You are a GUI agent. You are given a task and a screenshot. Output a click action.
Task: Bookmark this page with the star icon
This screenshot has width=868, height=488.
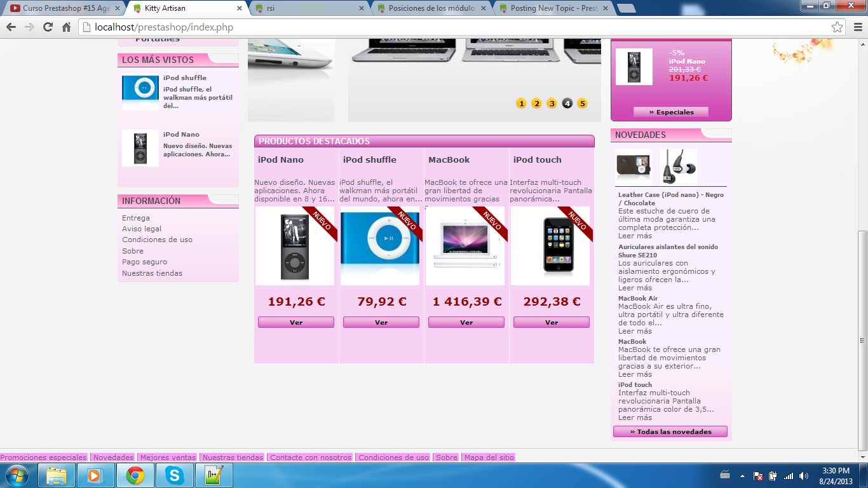[837, 27]
